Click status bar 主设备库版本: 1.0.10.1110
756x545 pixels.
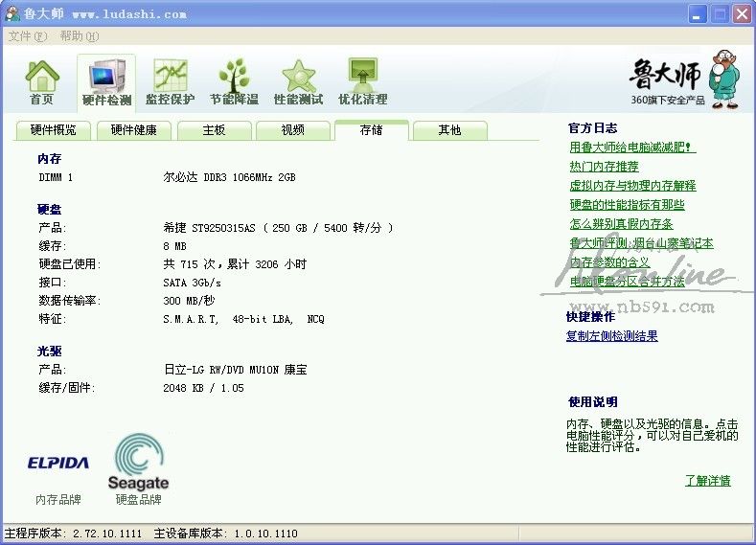225,534
